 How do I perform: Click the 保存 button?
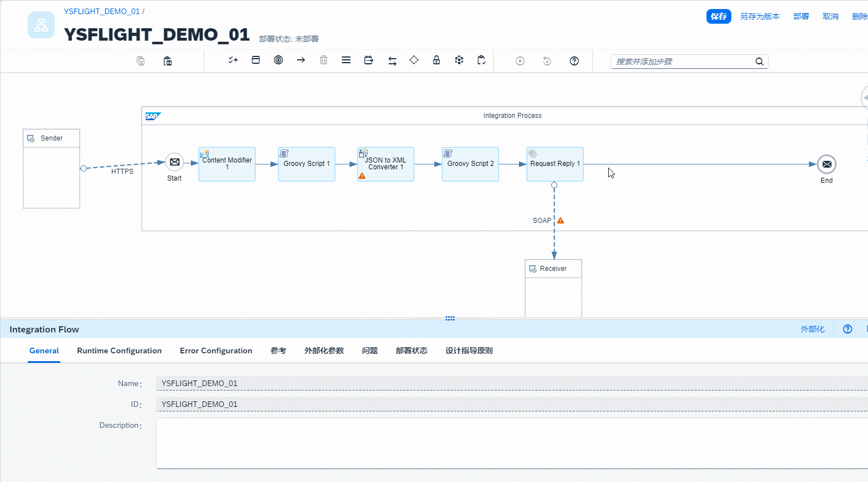coord(719,16)
